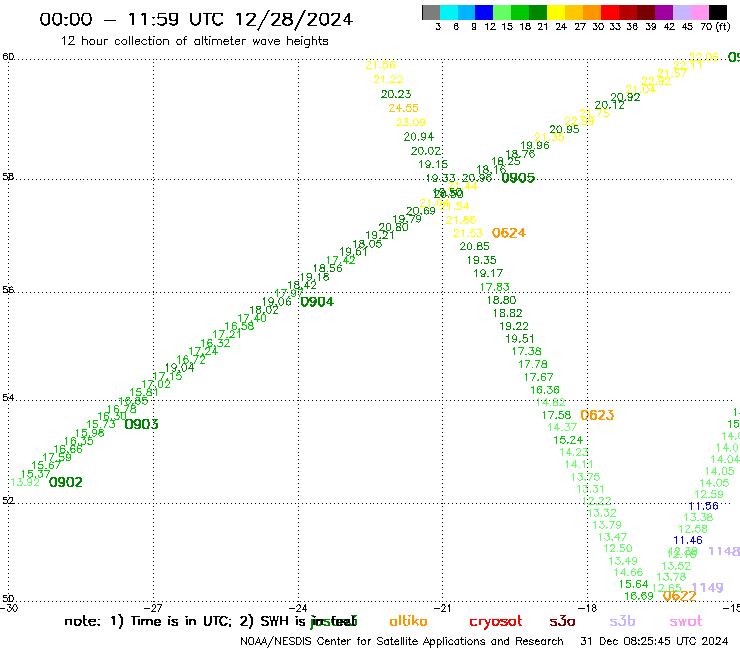Screen dimensions: 740x650
Task: Click the longitude axis label -24
Action: pyautogui.click(x=298, y=608)
